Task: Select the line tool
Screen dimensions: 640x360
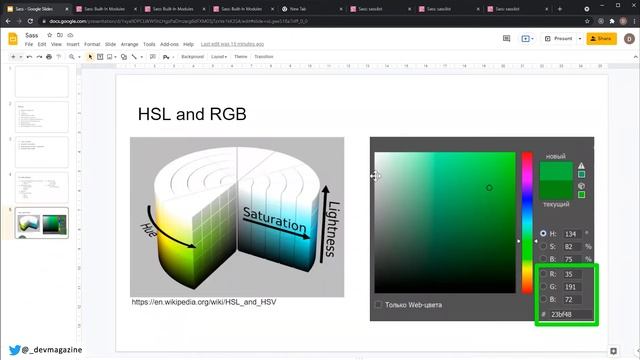Action: pos(134,57)
